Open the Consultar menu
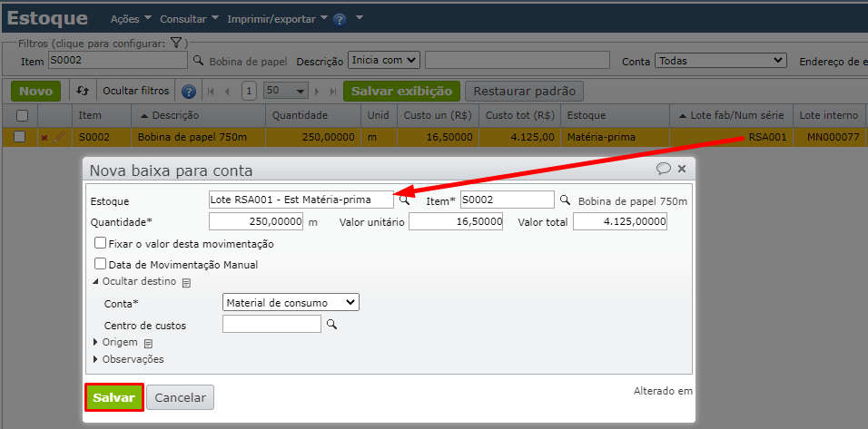Viewport: 868px width, 429px height. coord(190,19)
